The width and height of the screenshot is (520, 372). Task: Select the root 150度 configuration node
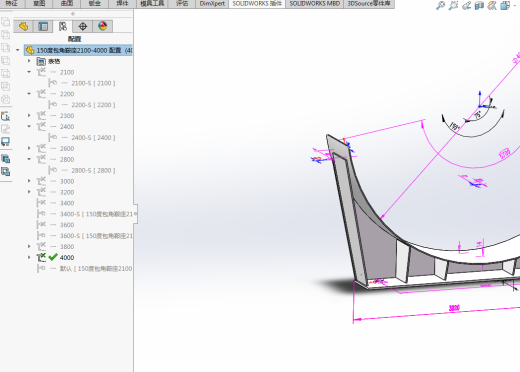point(78,50)
